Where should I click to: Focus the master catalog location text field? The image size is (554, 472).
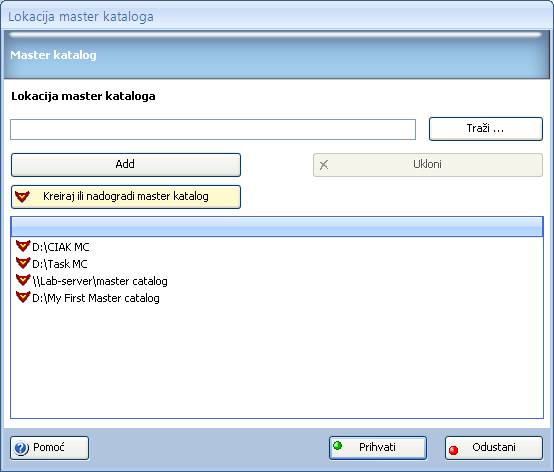[213, 130]
